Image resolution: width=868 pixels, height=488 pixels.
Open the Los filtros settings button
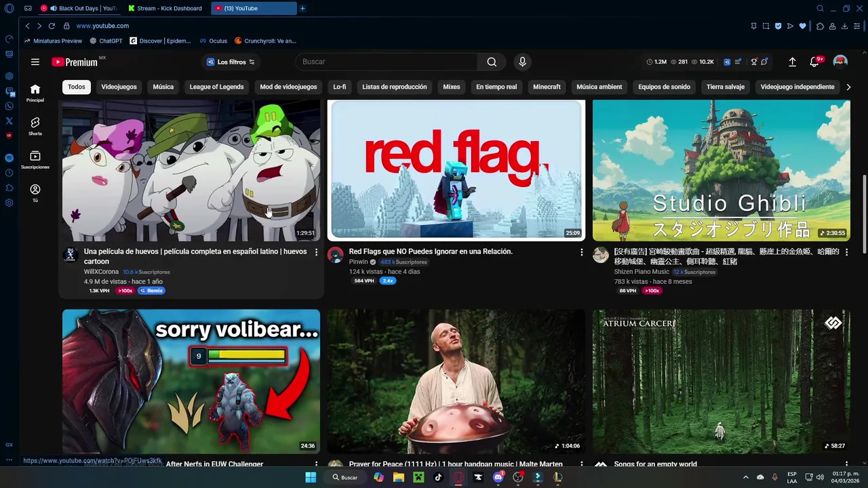pyautogui.click(x=231, y=62)
